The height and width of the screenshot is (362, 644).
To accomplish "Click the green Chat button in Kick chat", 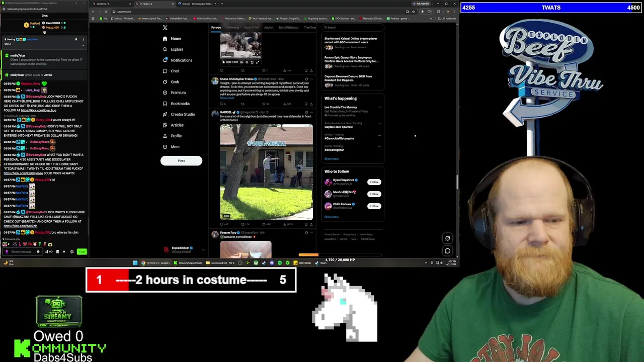I will 82,252.
